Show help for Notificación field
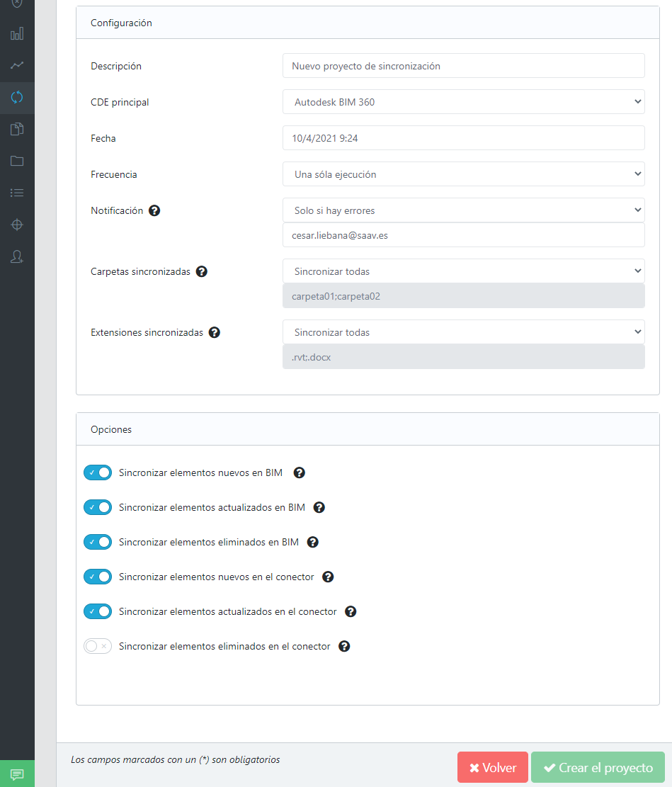Screen dimensions: 672x787 coord(154,211)
